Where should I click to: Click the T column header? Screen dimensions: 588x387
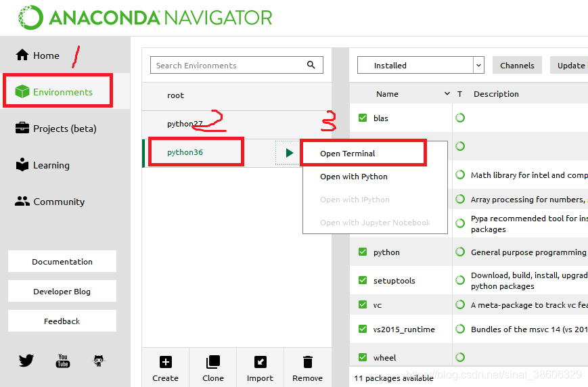coord(459,94)
